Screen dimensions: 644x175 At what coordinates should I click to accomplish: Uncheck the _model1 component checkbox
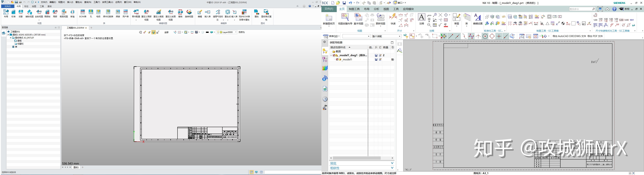337,59
